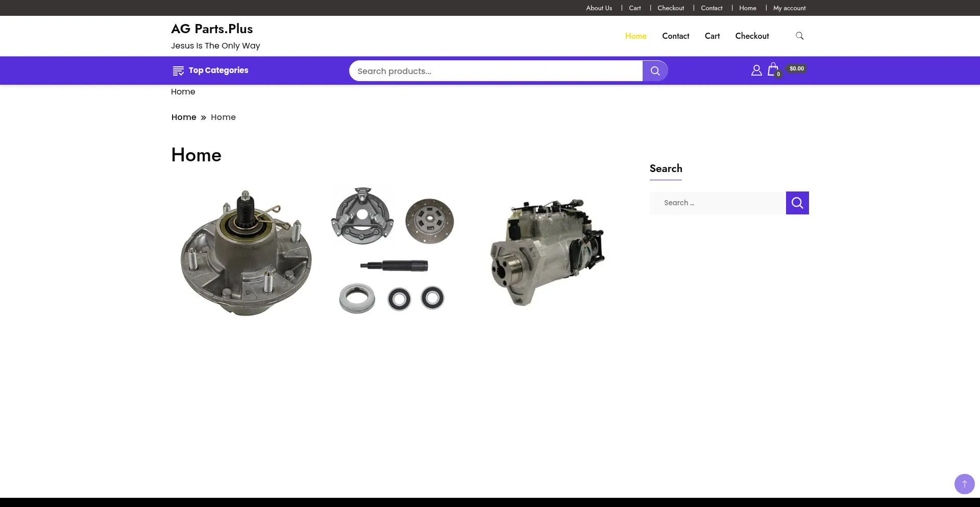The image size is (980, 507).
Task: Select yellow Home in main navigation
Action: (x=635, y=36)
